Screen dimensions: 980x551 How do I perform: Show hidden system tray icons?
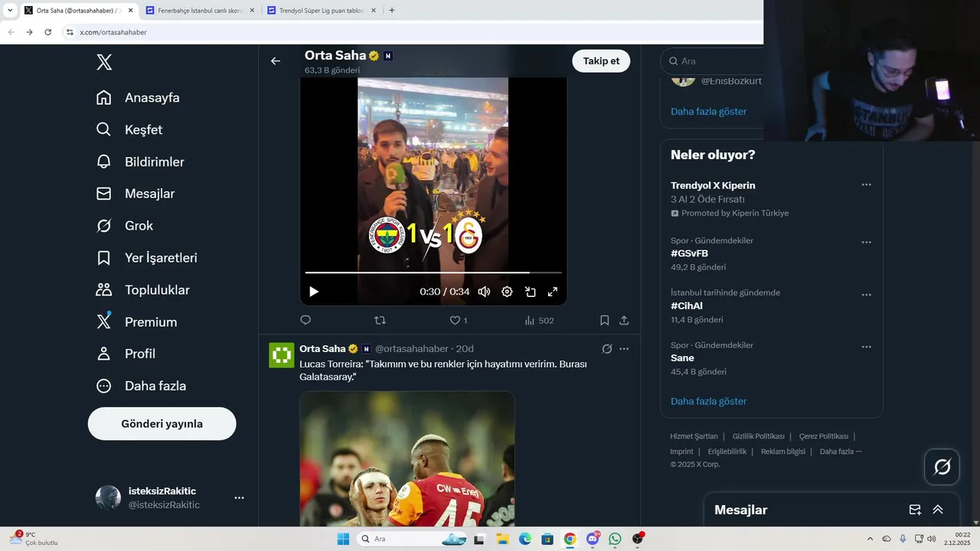(870, 539)
